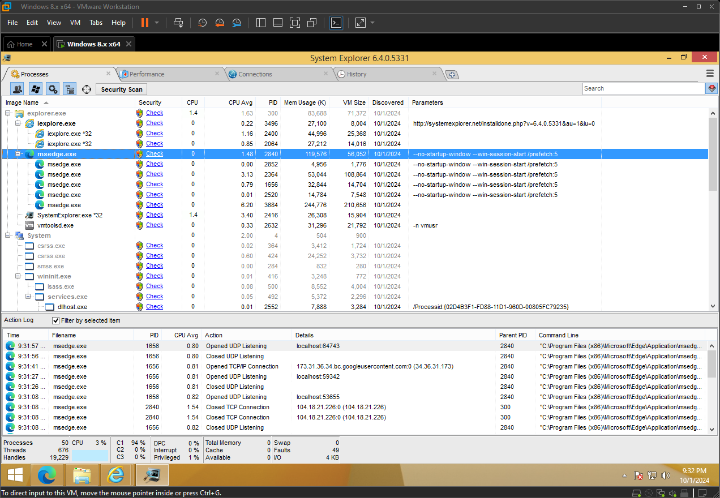720x498 pixels.
Task: Toggle the VMware thumbnail bar icon
Action: [x=278, y=22]
